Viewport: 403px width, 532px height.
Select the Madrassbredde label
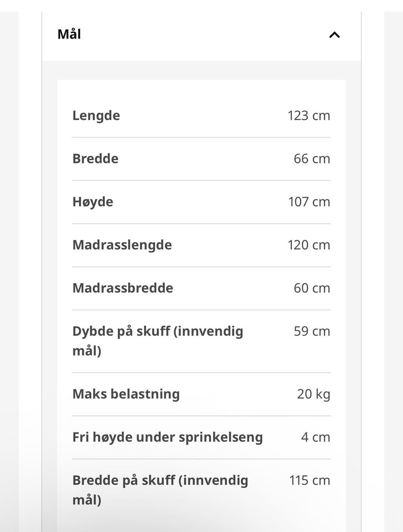[123, 288]
